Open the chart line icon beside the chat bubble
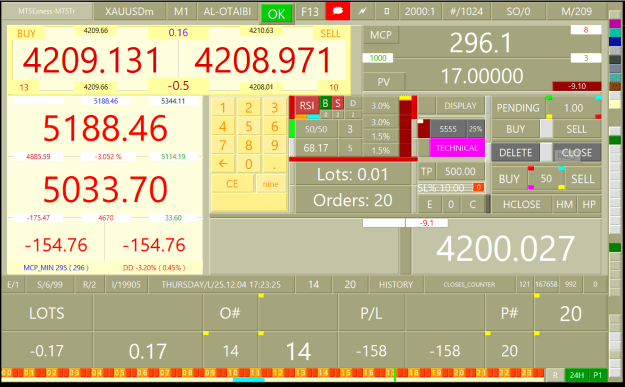Screen dimensions: 625x387 [362, 11]
